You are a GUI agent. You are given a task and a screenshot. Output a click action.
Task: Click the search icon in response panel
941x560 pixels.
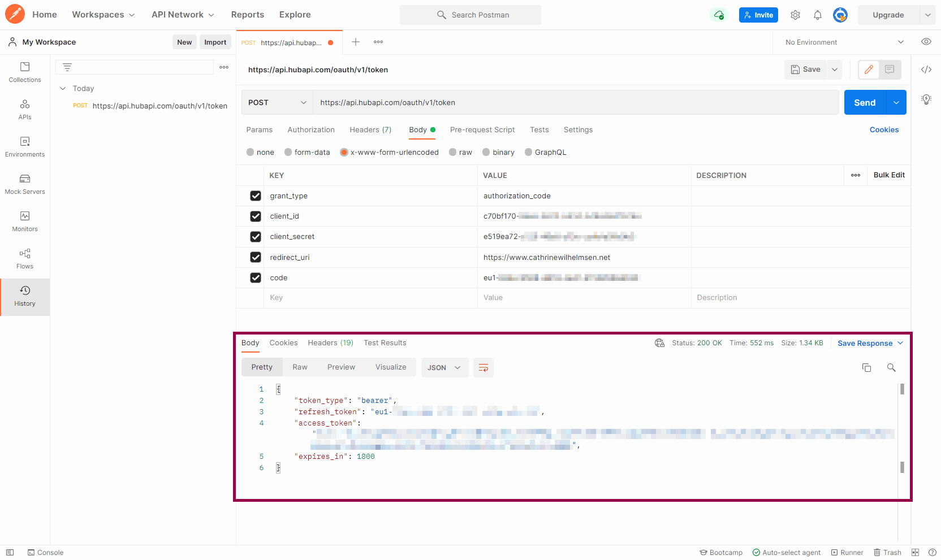pos(891,368)
